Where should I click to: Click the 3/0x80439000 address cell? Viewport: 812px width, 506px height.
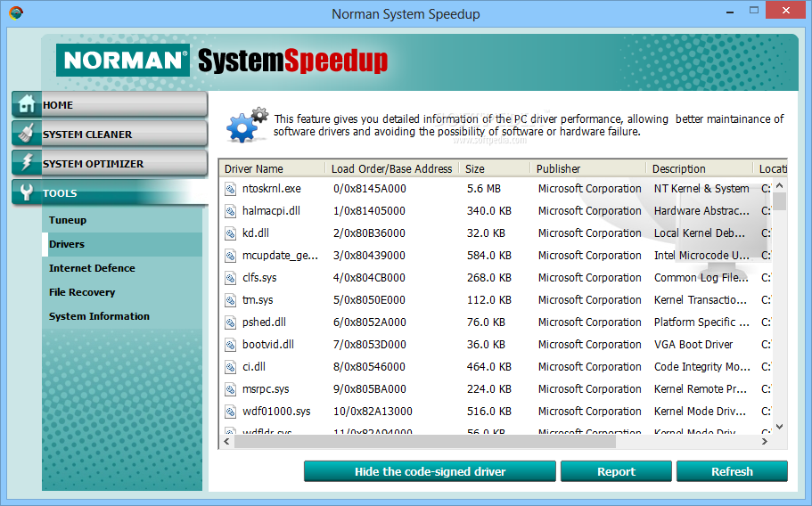click(369, 256)
